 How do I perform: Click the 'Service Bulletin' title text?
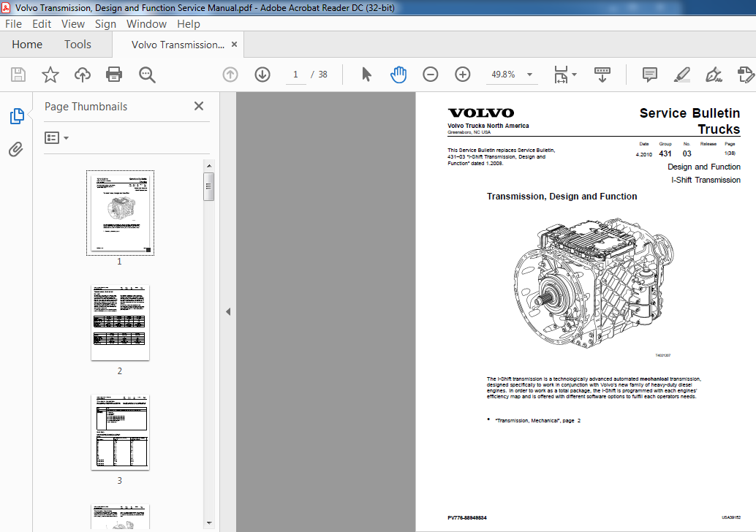click(x=689, y=113)
